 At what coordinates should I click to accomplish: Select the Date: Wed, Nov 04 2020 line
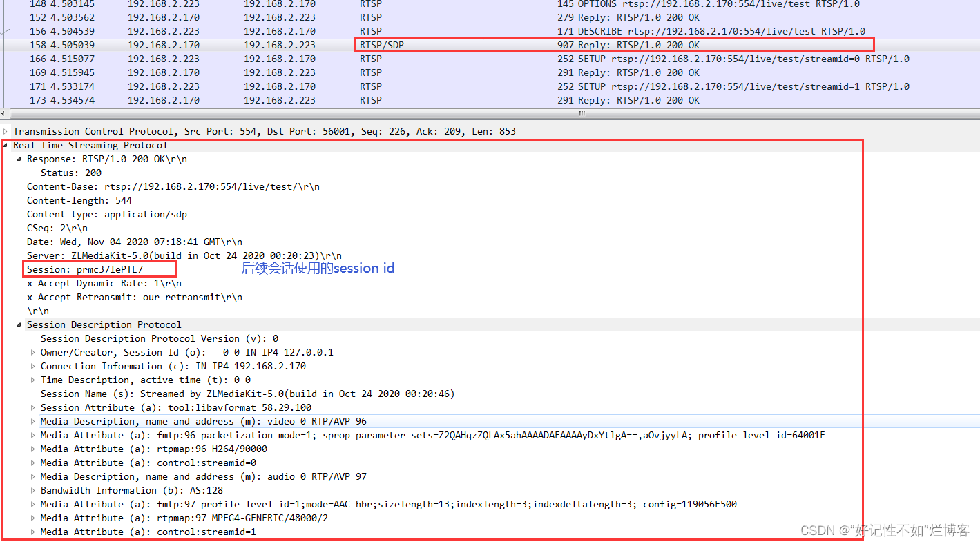click(x=135, y=242)
